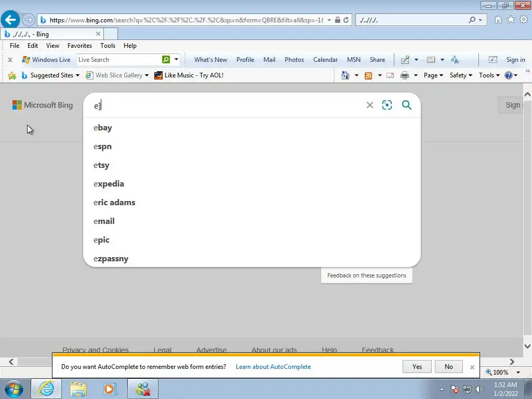
Task: Click the Print icon in command bar
Action: pos(404,75)
